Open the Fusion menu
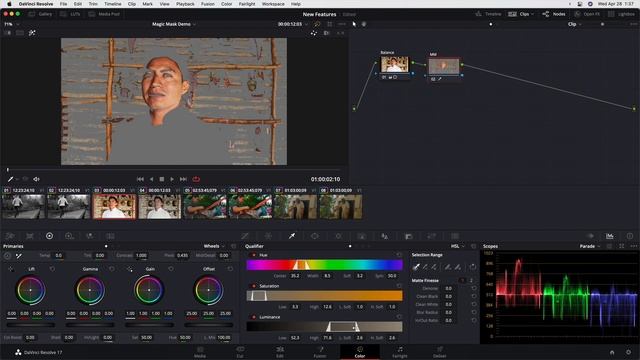 pos(208,4)
